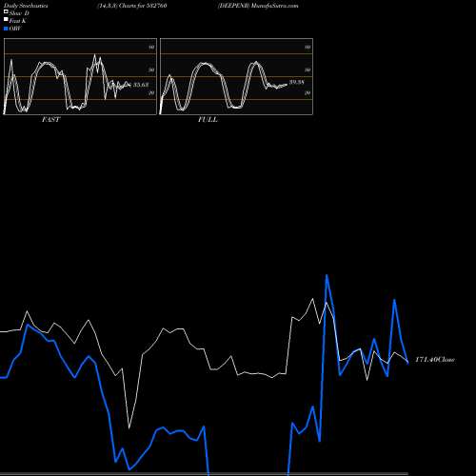Click the 'OBV' legend label
Screen dimensions: 476x476
click(x=15, y=29)
